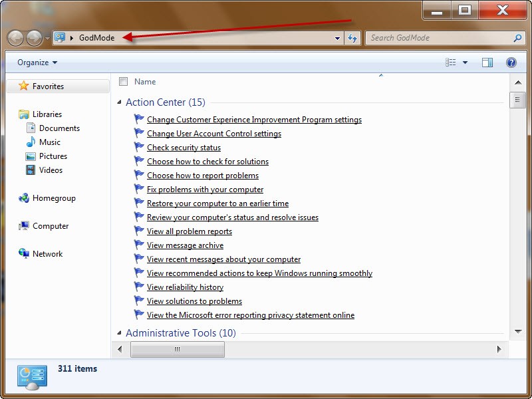The image size is (532, 399).
Task: Click the Forward navigation arrow button
Action: (x=34, y=38)
